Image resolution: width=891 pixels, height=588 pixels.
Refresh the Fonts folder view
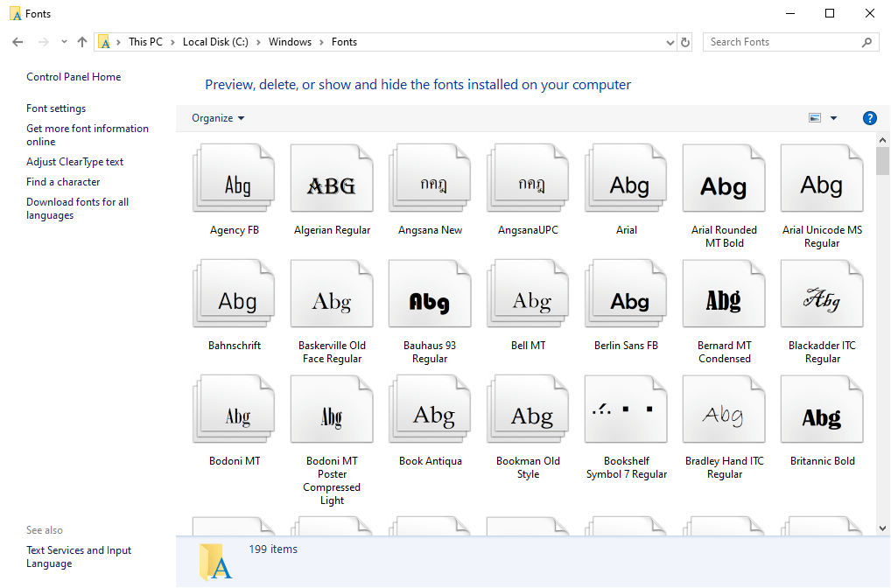point(685,42)
